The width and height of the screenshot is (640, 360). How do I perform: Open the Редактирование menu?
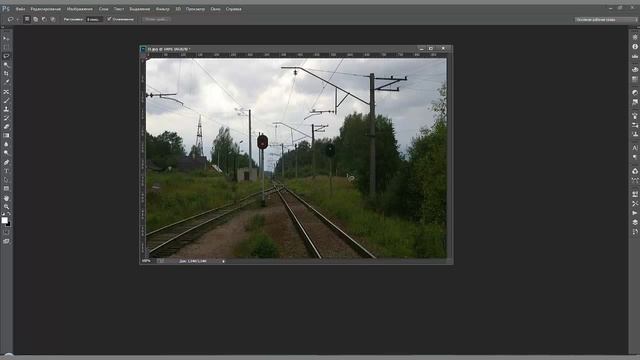pos(46,9)
